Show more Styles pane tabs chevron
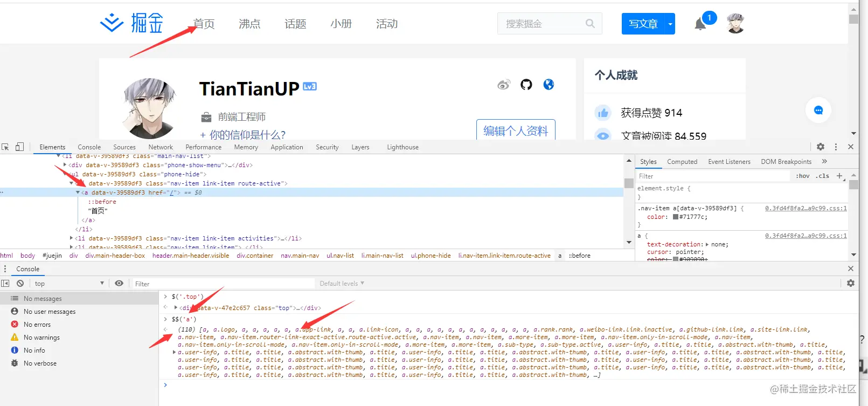 824,161
